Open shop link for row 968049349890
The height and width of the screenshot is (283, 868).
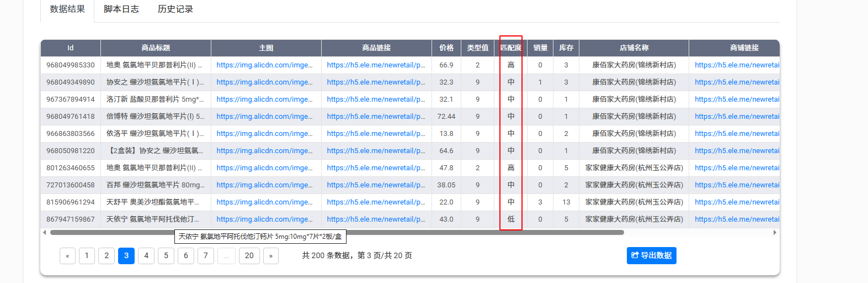[737, 82]
